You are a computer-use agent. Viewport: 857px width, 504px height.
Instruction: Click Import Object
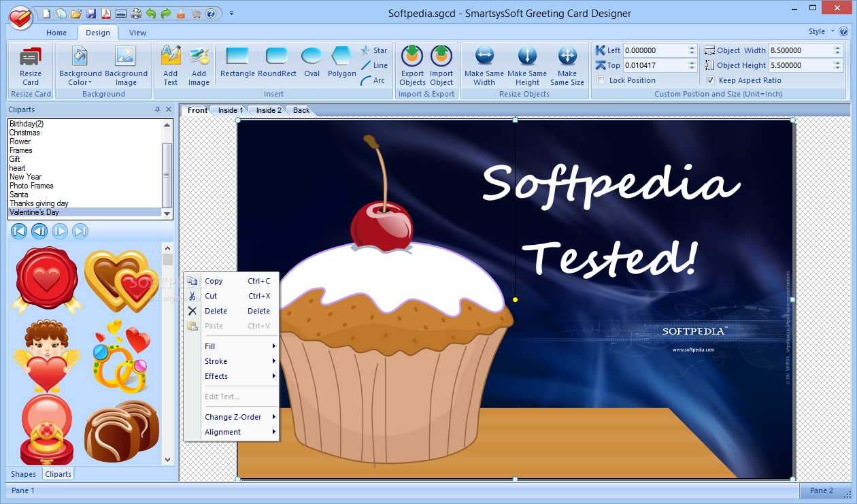coord(441,66)
